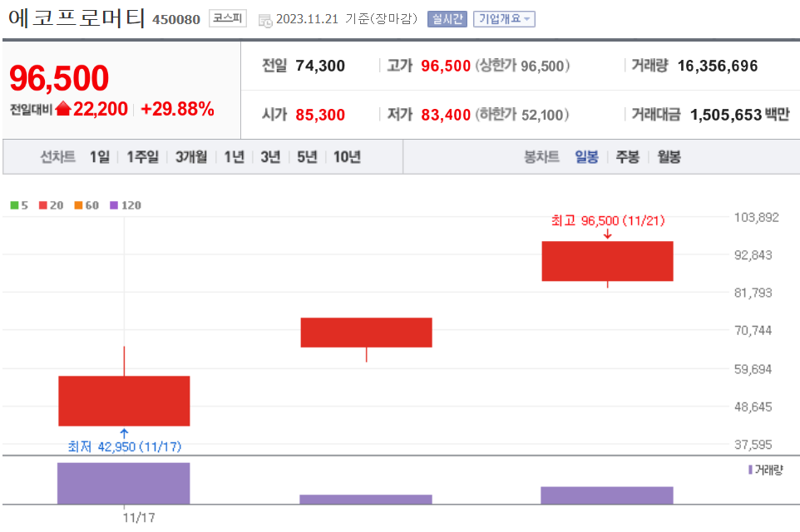Click the 최고 96,500 (11/21) label
Image resolution: width=800 pixels, height=532 pixels.
tap(608, 220)
